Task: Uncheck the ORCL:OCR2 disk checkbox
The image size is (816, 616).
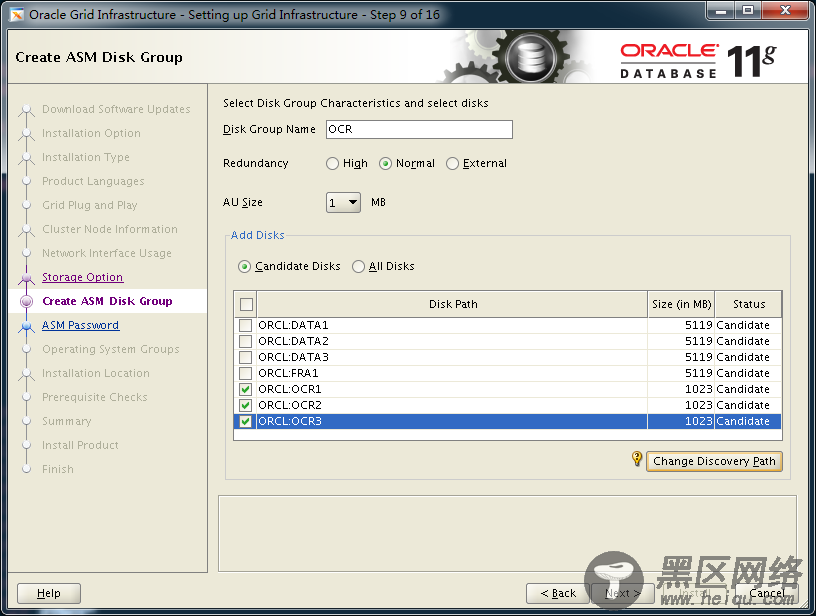Action: [x=245, y=405]
